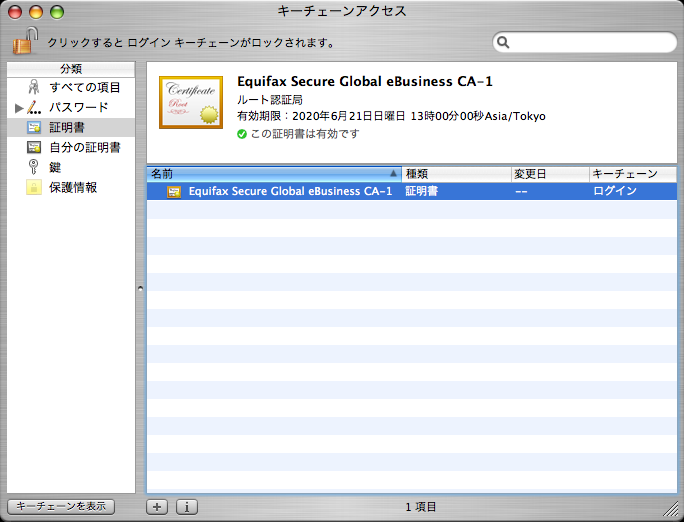The image size is (684, 522).
Task: Click the ルート認証局 label
Action: (270, 100)
